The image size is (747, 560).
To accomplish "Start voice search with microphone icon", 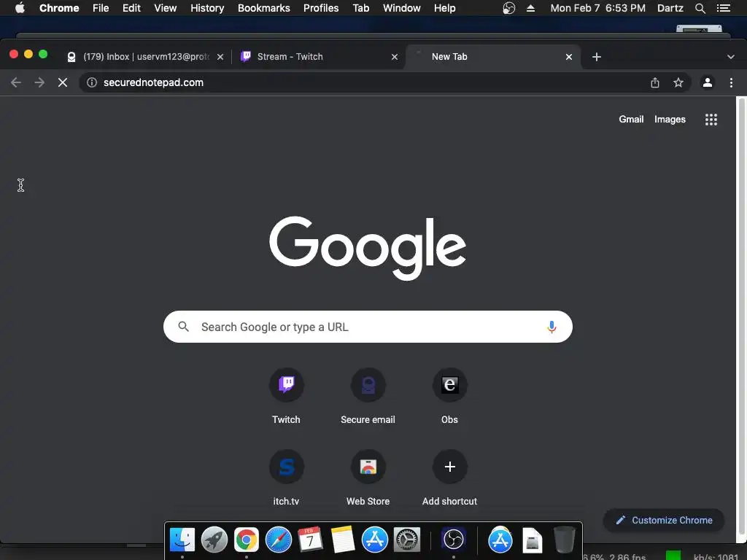I will tap(551, 327).
